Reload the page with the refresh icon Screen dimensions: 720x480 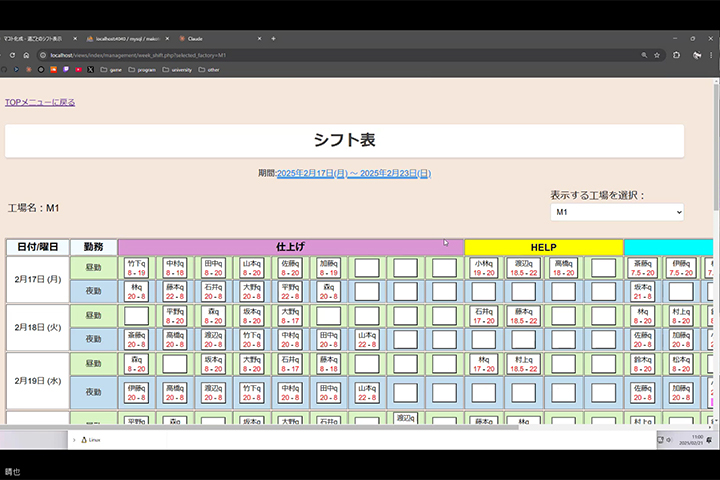tap(12, 55)
